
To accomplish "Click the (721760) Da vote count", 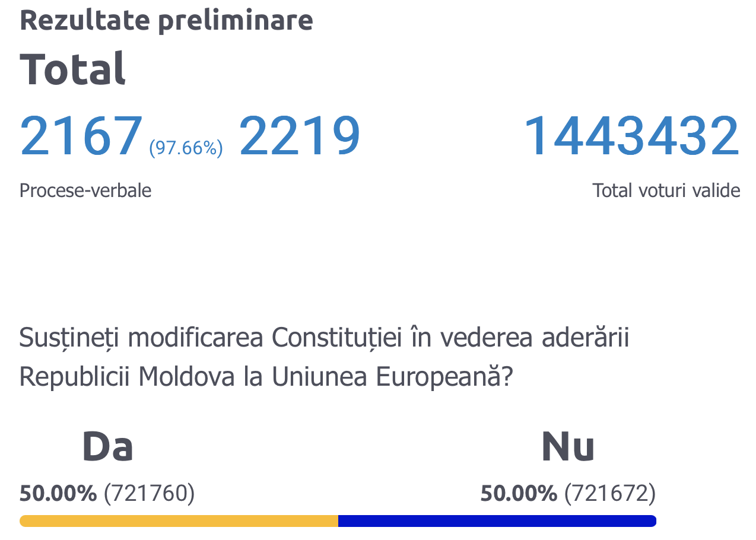I will [149, 493].
